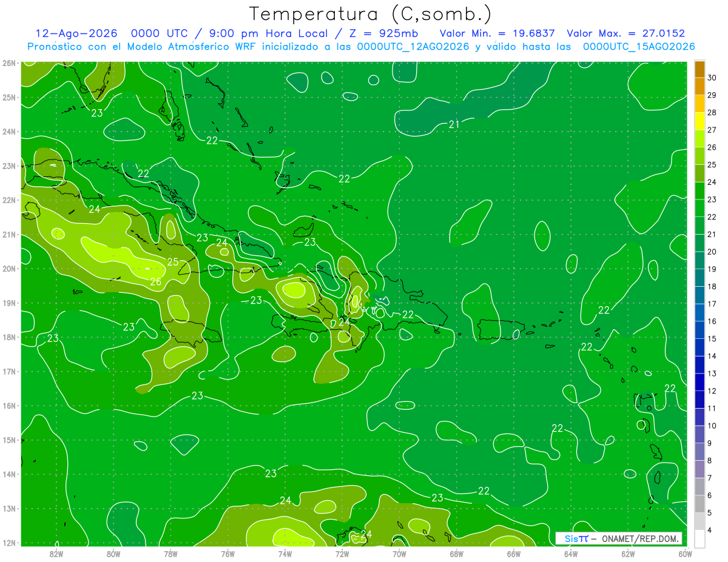Screen dimensions: 728x562
Task: Click the title "Temperatura (C,somb.)"
Action: click(371, 15)
